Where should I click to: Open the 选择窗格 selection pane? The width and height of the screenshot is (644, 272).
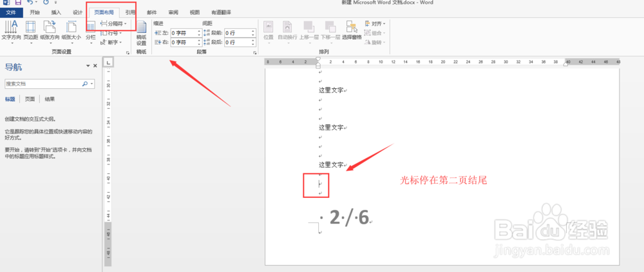pos(352,30)
